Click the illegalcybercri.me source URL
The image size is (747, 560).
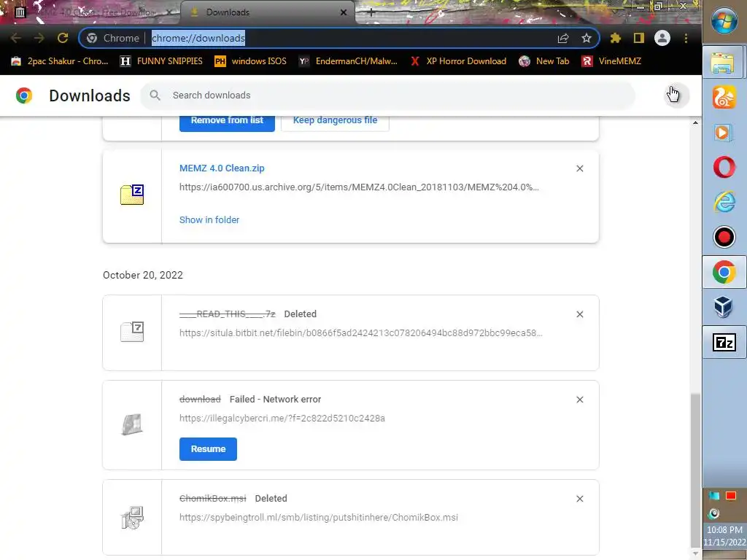(282, 418)
